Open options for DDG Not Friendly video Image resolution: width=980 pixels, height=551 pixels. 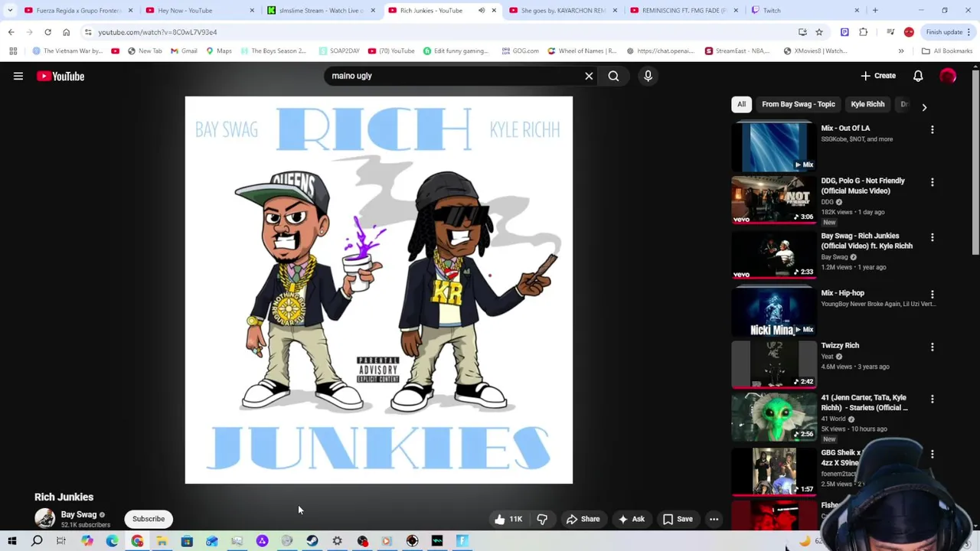932,182
